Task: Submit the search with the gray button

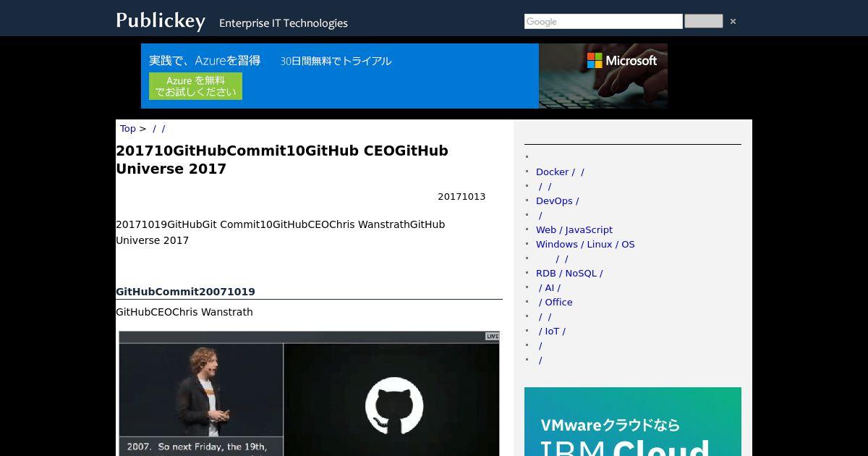Action: (x=704, y=22)
